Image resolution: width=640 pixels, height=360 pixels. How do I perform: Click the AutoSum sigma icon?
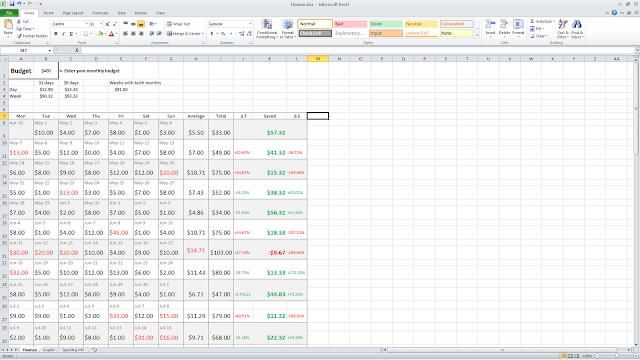532,21
